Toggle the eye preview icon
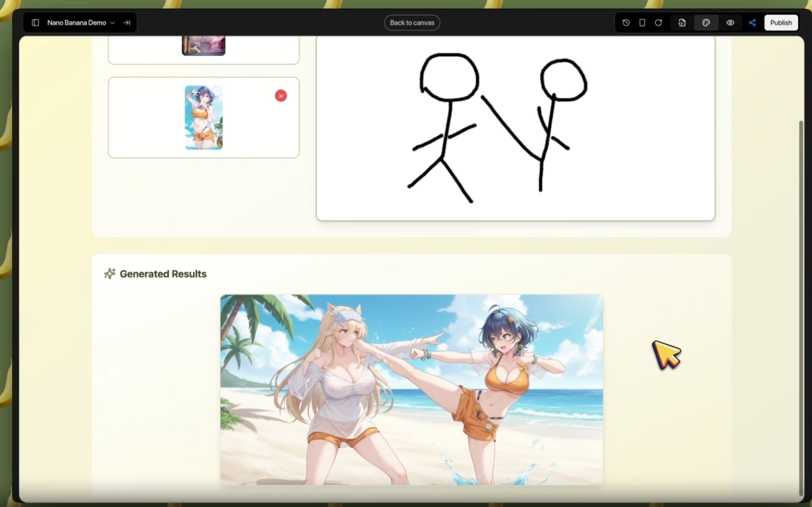Screen dimensions: 812x507 [730, 23]
